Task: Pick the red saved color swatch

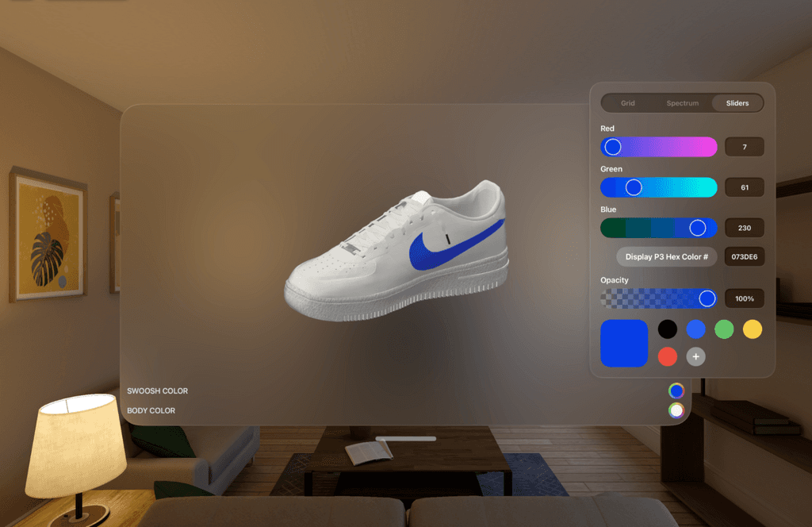Action: pos(667,356)
